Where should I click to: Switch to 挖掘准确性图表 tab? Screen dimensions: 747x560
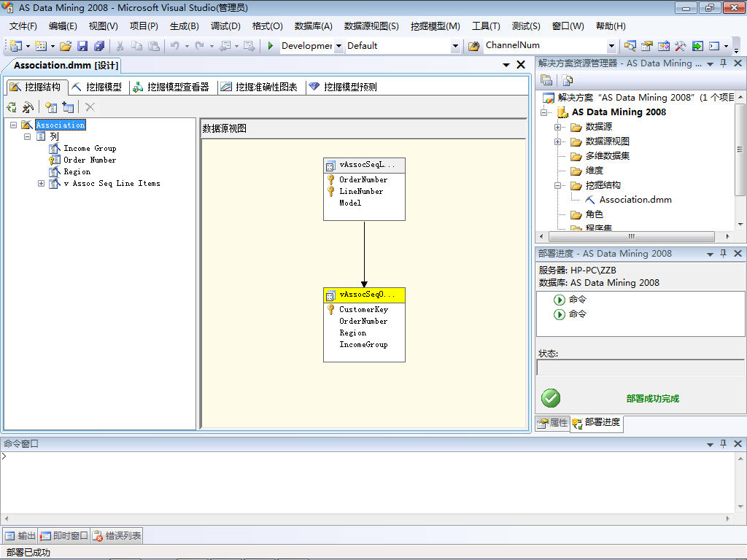(x=260, y=87)
